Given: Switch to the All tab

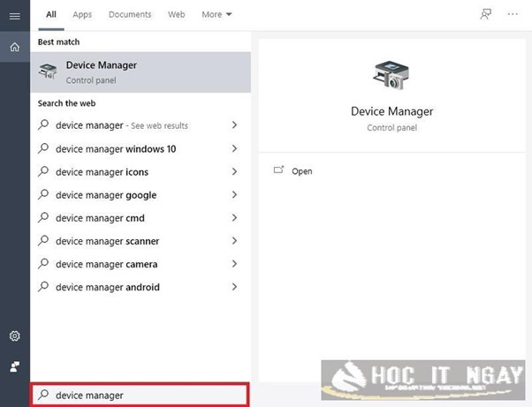Looking at the screenshot, I should [51, 15].
